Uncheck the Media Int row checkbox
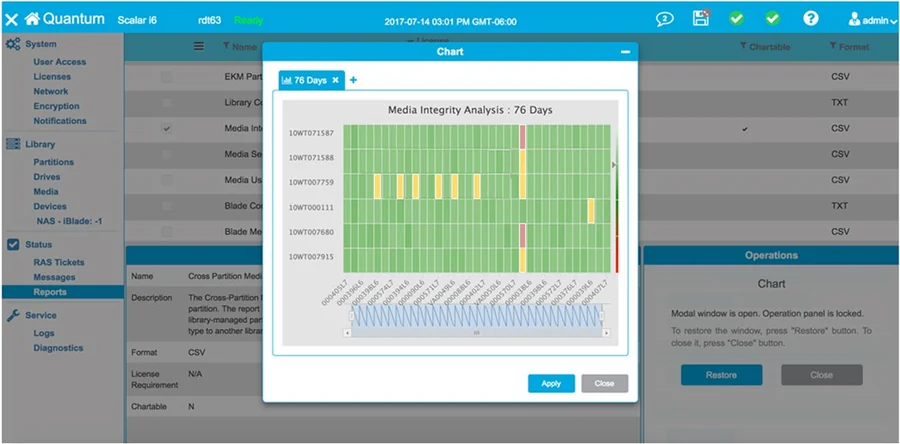Image resolution: width=900 pixels, height=444 pixels. 166,128
